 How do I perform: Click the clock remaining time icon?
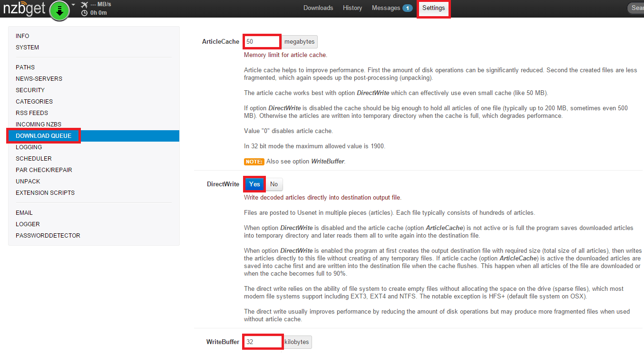point(84,13)
